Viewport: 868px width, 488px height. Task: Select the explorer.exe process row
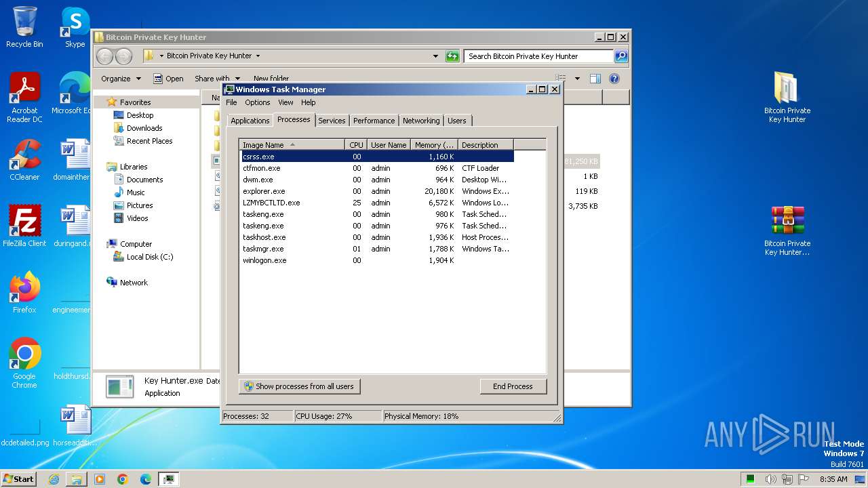pyautogui.click(x=377, y=191)
